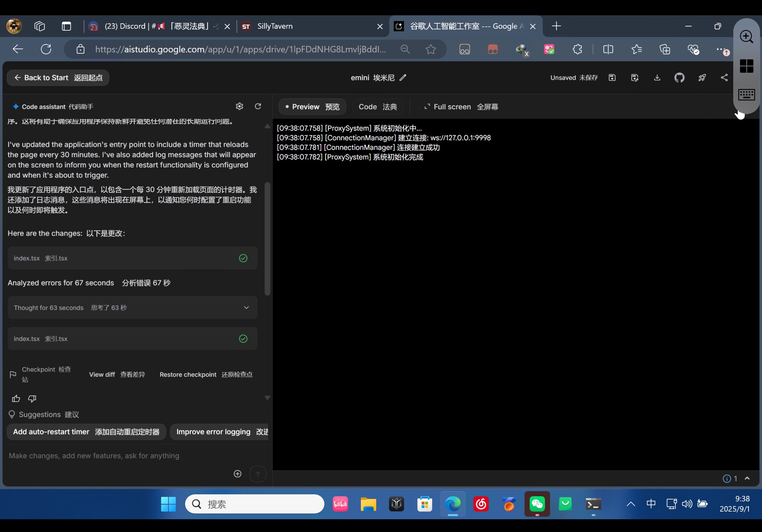Edit app name with pencil icon
Viewport: 762px width, 532px height.
point(403,78)
